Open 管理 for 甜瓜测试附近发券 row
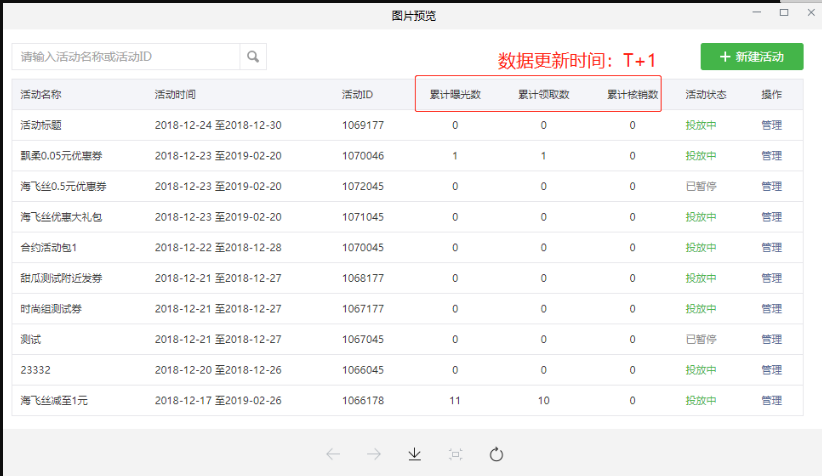 [772, 278]
